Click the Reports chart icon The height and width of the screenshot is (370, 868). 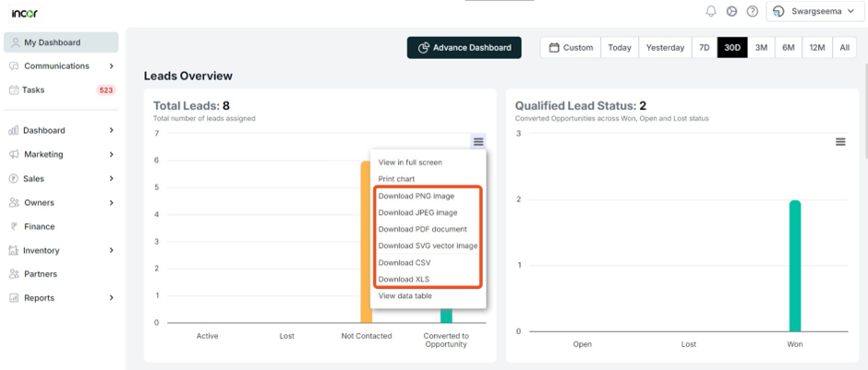14,297
